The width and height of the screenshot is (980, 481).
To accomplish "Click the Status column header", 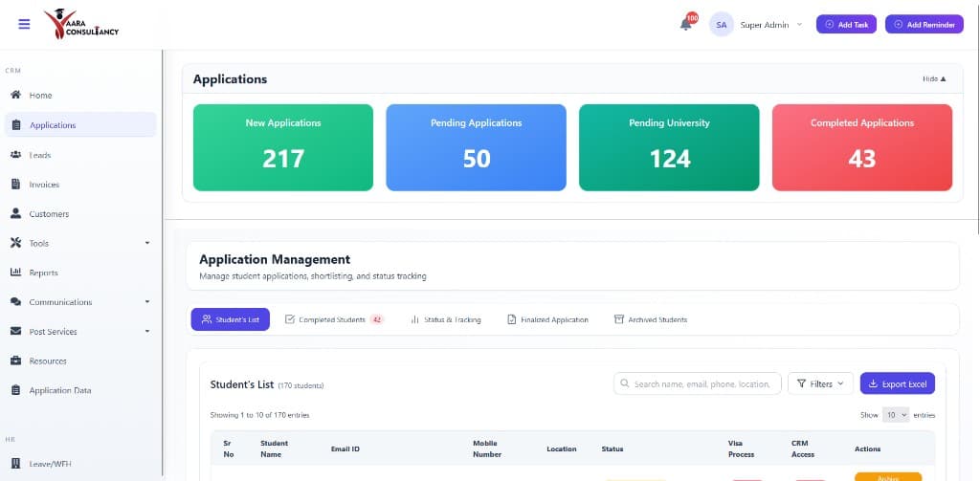I will coord(612,448).
